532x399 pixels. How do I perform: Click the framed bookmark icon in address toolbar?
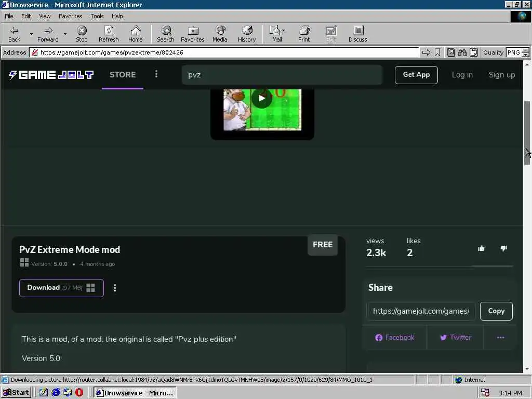pyautogui.click(x=450, y=52)
